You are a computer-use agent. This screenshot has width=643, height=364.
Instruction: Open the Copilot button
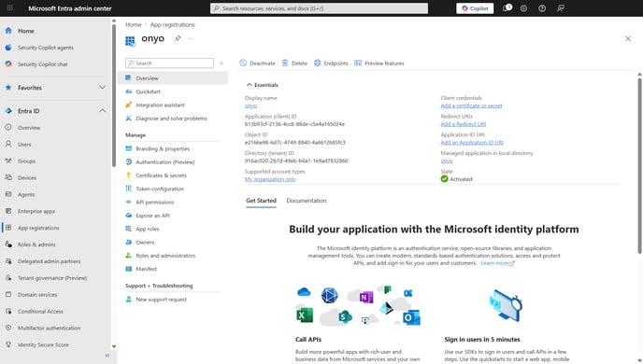click(475, 8)
